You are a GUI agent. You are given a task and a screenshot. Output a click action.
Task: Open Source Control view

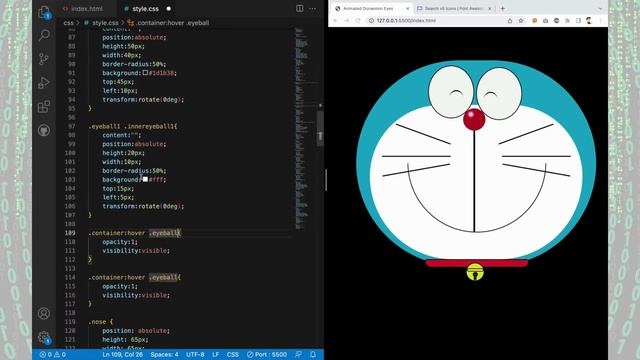tap(44, 59)
